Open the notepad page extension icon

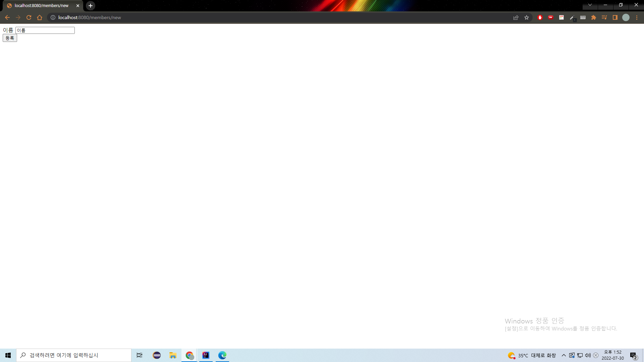click(561, 17)
